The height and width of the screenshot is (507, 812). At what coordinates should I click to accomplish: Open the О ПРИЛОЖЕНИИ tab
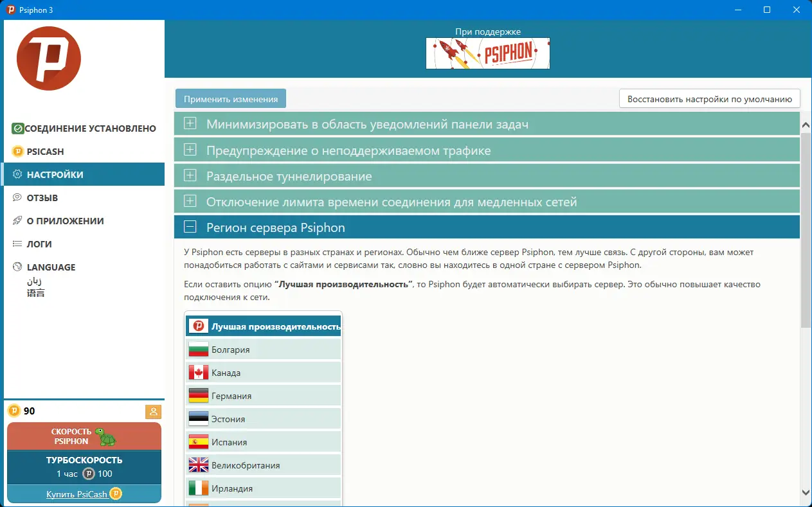pos(84,221)
